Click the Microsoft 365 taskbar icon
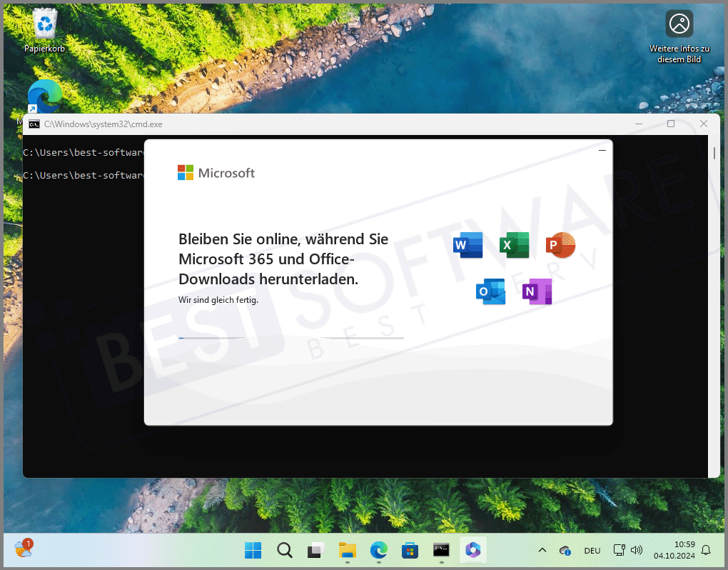728x570 pixels. tap(472, 551)
